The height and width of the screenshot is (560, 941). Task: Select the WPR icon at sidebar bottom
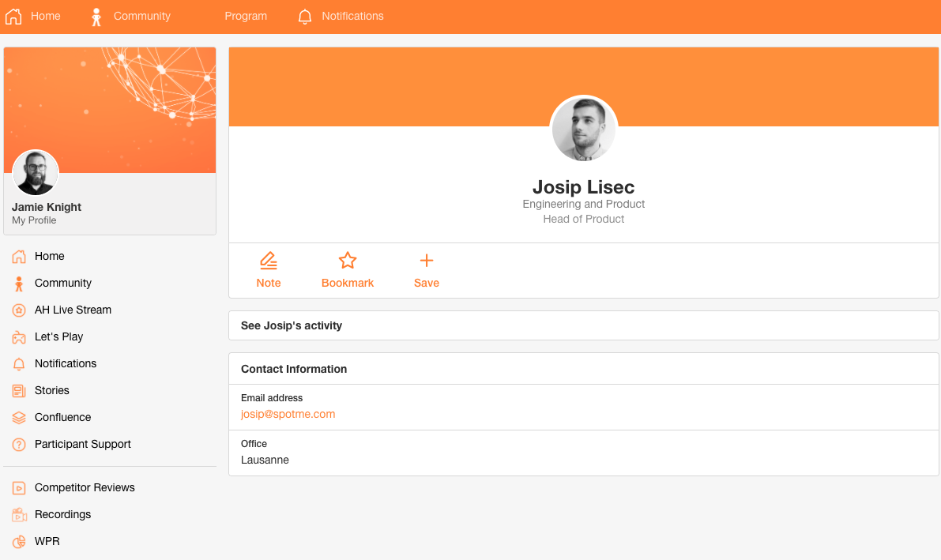click(18, 541)
